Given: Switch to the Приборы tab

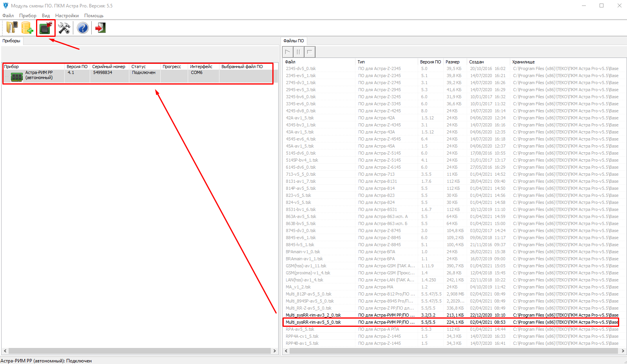Looking at the screenshot, I should 11,41.
